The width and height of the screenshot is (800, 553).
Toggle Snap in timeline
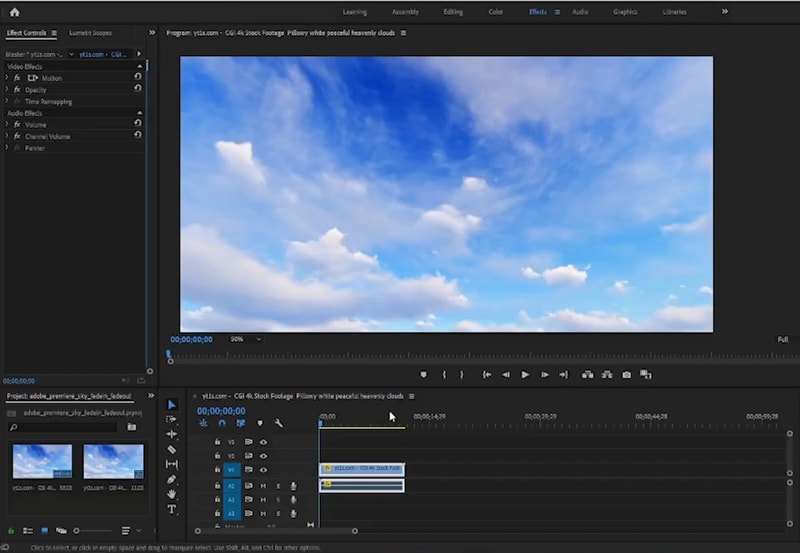(222, 423)
